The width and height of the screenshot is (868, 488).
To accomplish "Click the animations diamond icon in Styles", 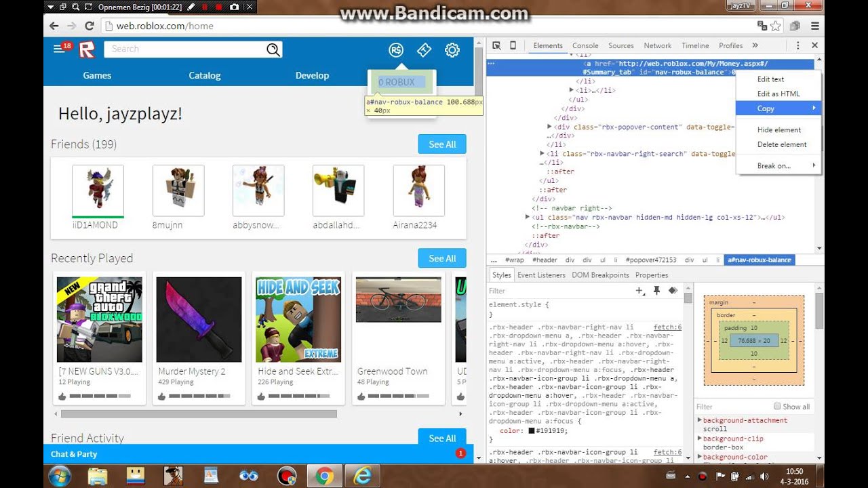I will [x=673, y=290].
